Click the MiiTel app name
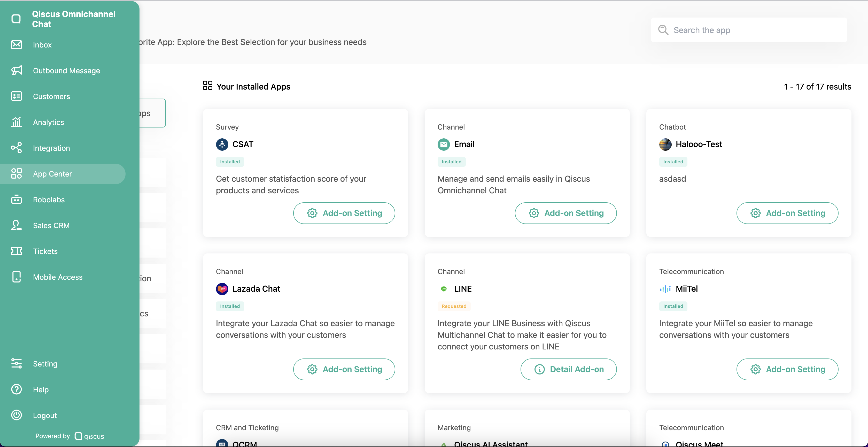Screen dimensions: 868x447 click(687, 289)
